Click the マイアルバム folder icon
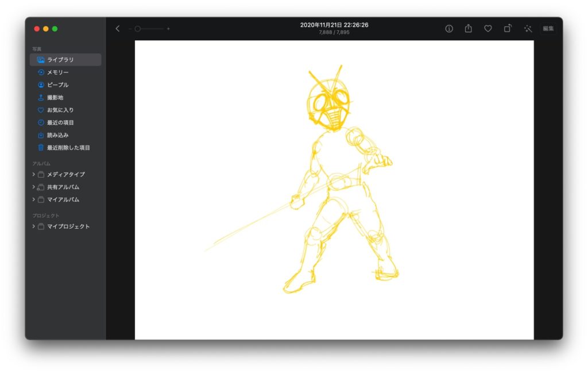This screenshot has height=373, width=588. tap(41, 199)
